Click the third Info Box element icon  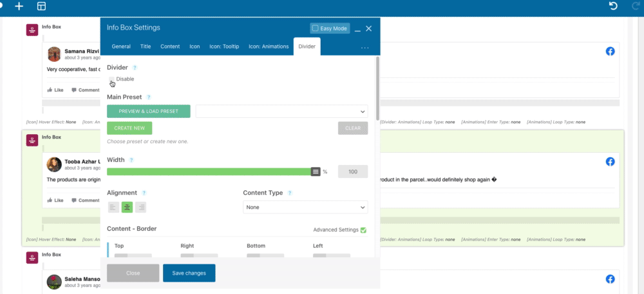[x=32, y=258]
